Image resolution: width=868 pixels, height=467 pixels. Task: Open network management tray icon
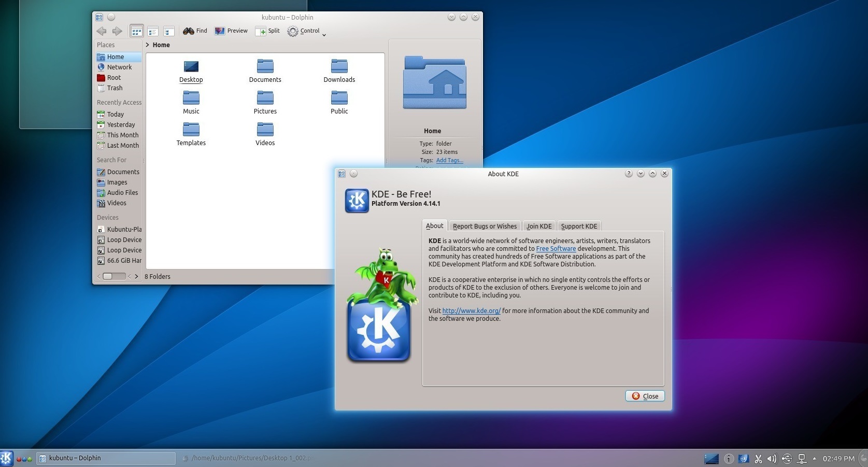coord(802,458)
